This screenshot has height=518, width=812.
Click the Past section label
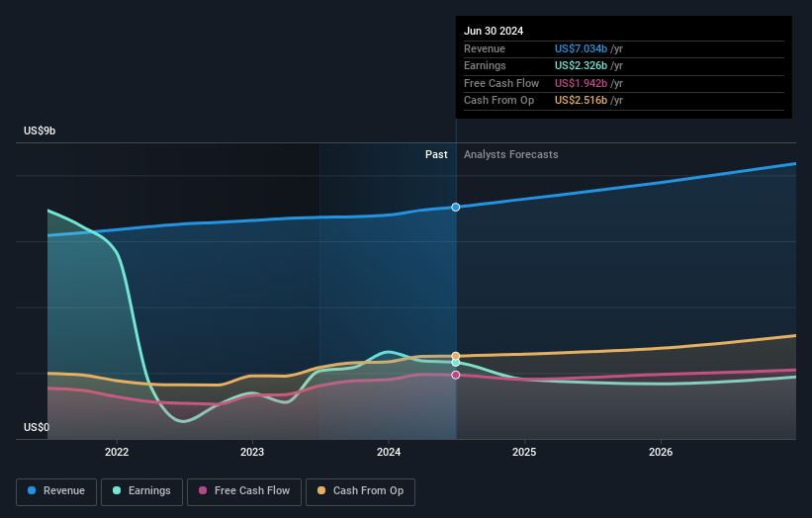[x=436, y=155]
